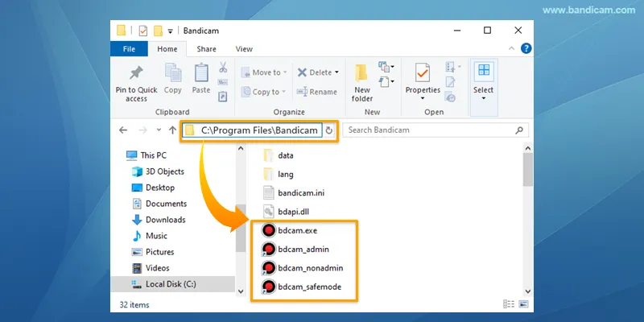This screenshot has height=322, width=644.
Task: Click the search magnifier icon
Action: (x=519, y=130)
